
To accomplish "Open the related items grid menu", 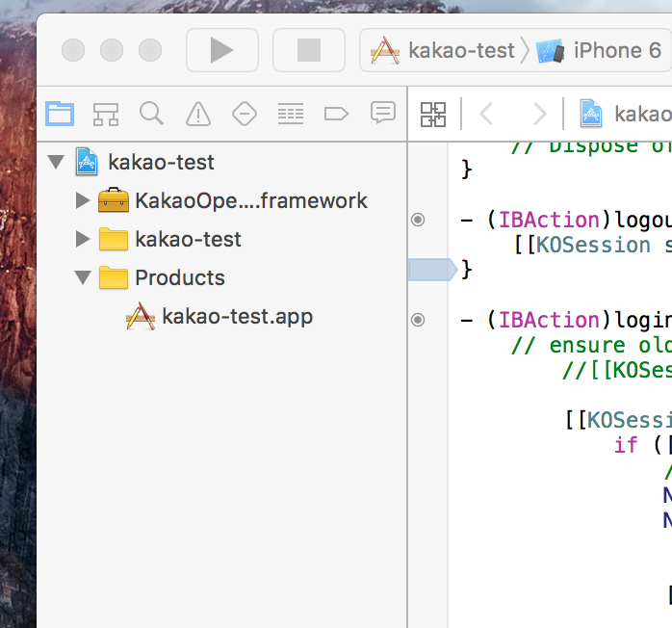I will coord(433,115).
